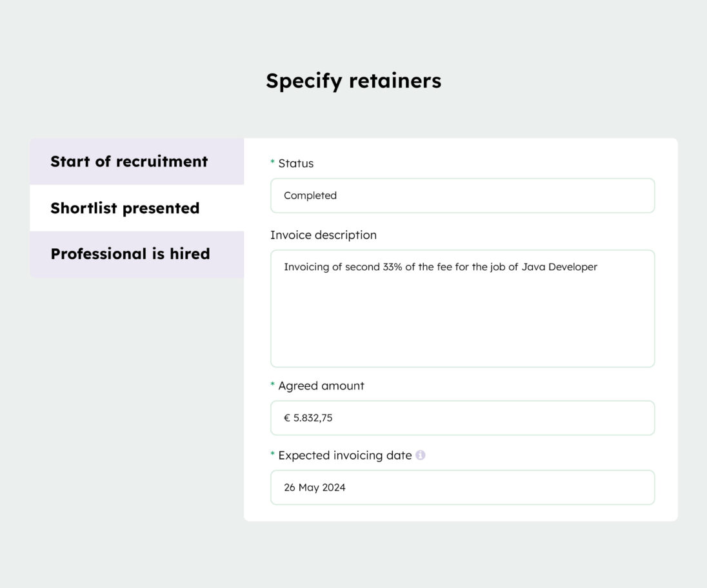Open the info tooltip beside Expected invoicing date
Viewport: 707px width, 588px height.
pyautogui.click(x=422, y=455)
